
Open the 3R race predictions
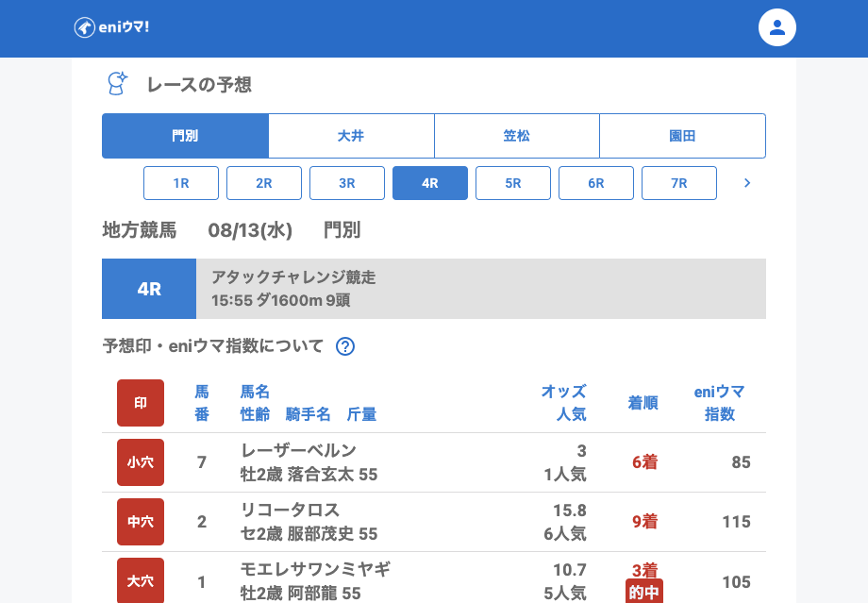point(347,183)
